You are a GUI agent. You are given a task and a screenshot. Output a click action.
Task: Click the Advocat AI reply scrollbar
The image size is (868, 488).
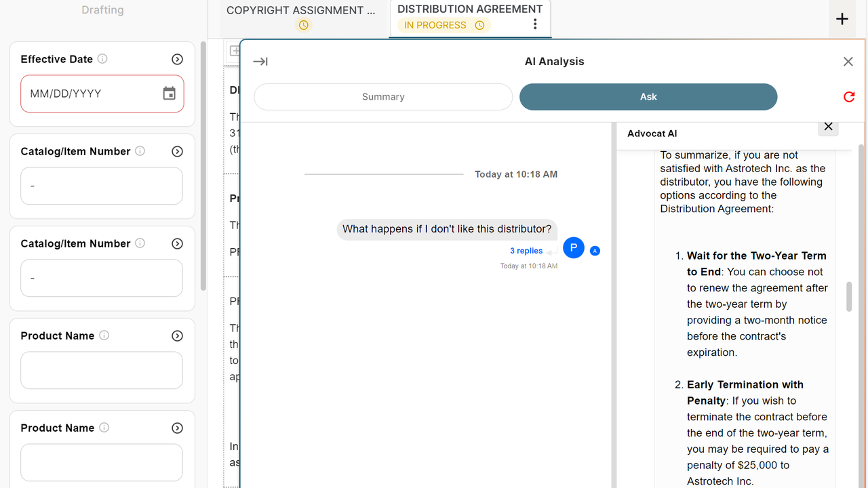pos(849,297)
